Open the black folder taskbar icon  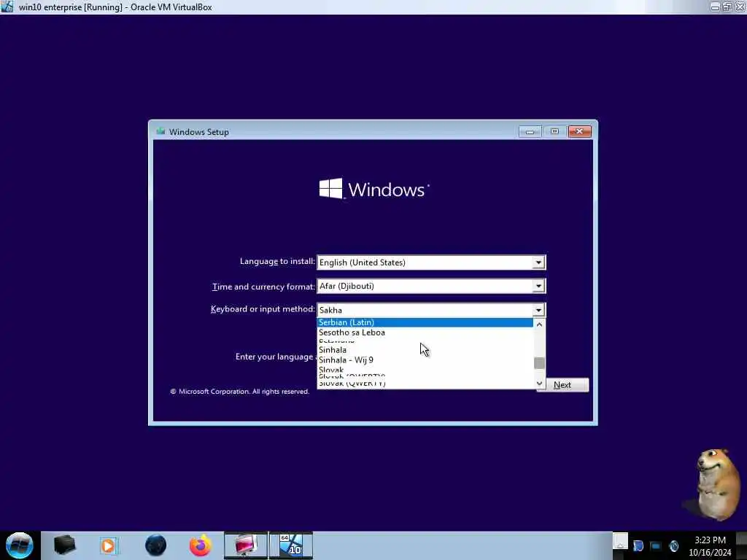[x=64, y=545]
